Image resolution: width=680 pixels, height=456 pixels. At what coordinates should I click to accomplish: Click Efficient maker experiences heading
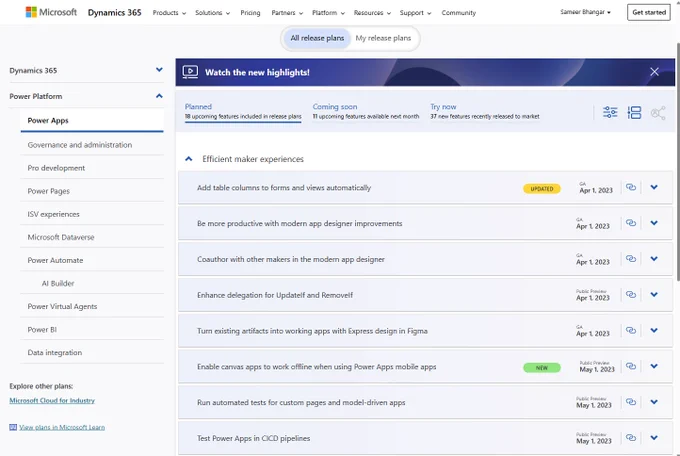click(253, 159)
